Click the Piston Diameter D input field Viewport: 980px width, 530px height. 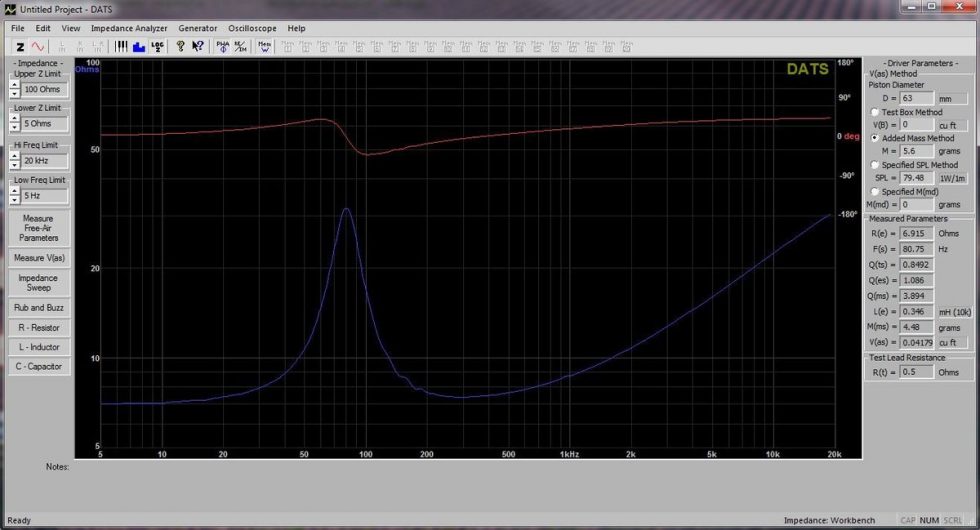(x=916, y=99)
